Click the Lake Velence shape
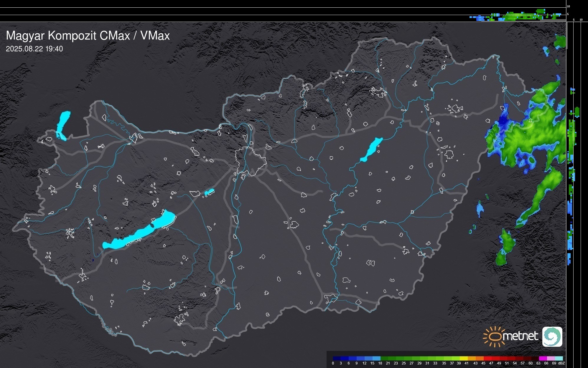Viewport: 588px width, 368px height. (209, 192)
